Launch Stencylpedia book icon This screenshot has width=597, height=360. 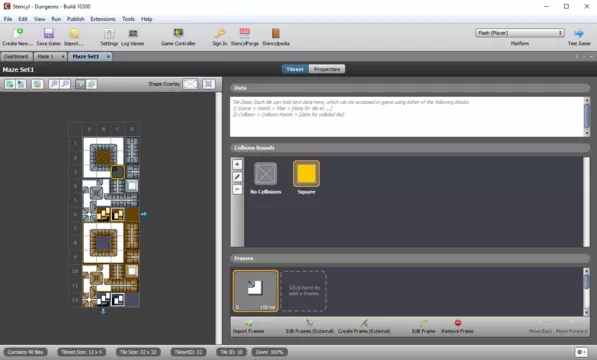click(x=276, y=33)
